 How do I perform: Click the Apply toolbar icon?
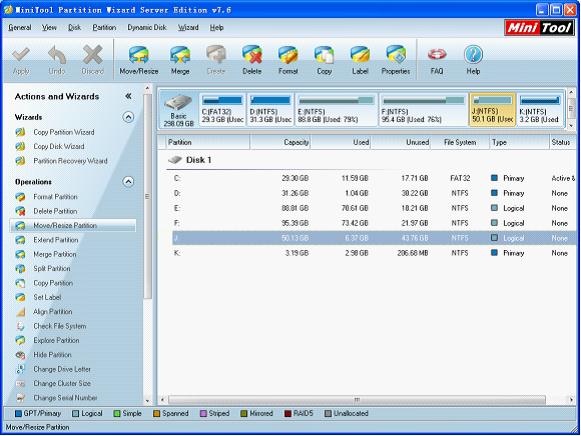[x=21, y=61]
